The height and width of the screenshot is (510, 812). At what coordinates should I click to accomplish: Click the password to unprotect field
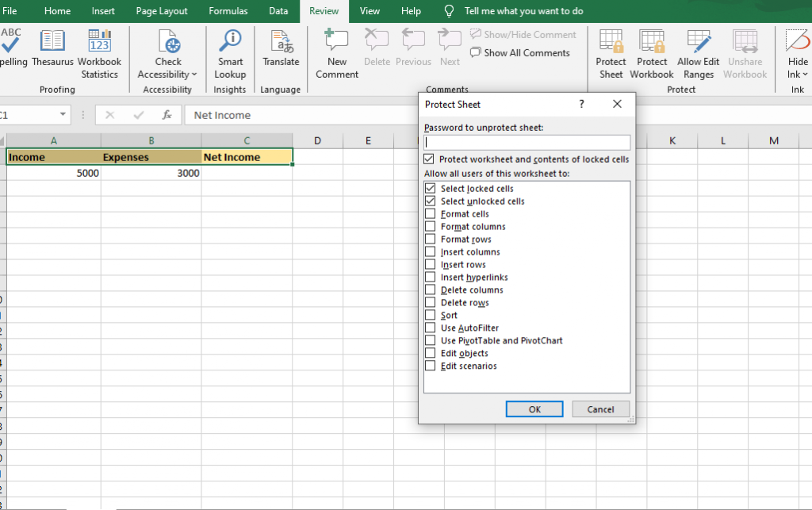(527, 143)
